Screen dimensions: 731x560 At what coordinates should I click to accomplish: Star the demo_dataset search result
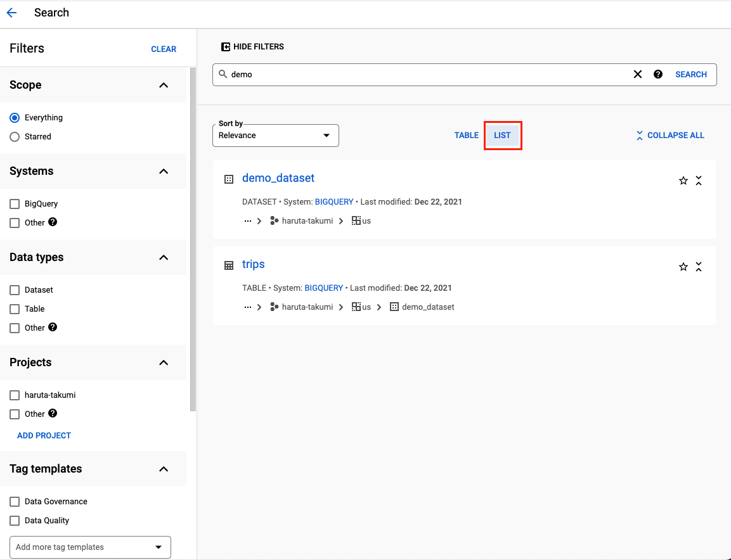(x=683, y=180)
